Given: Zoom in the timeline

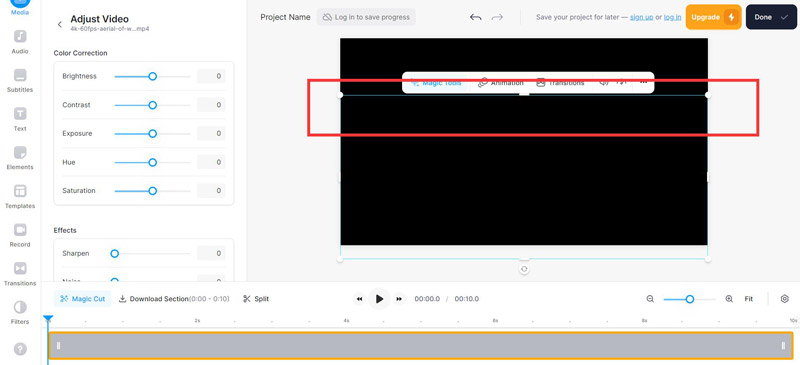Looking at the screenshot, I should coord(729,299).
